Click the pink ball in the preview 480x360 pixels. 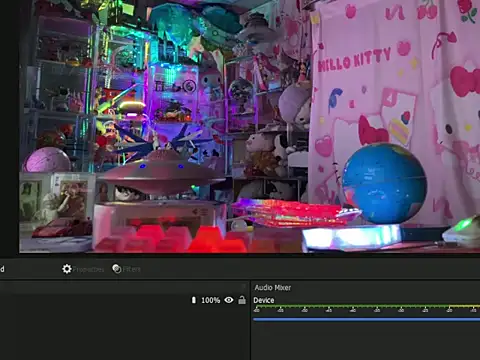click(48, 160)
